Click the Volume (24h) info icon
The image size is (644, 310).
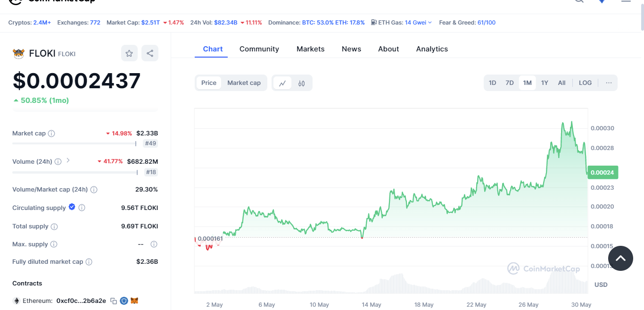pos(58,161)
